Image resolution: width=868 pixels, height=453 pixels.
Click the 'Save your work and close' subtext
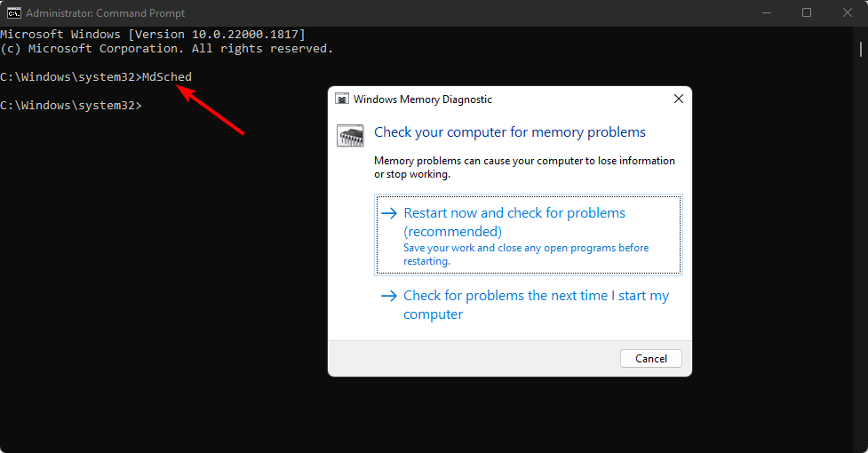point(526,254)
